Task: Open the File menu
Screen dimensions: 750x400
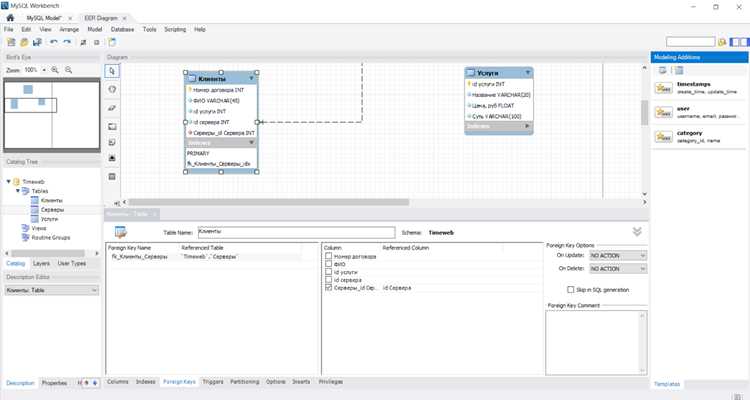Action: 9,29
